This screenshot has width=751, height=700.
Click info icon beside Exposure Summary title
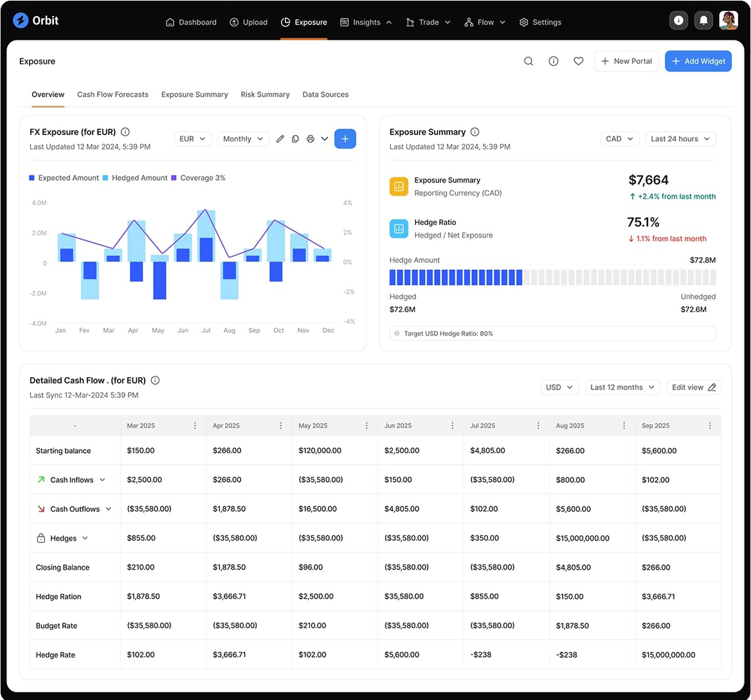475,132
